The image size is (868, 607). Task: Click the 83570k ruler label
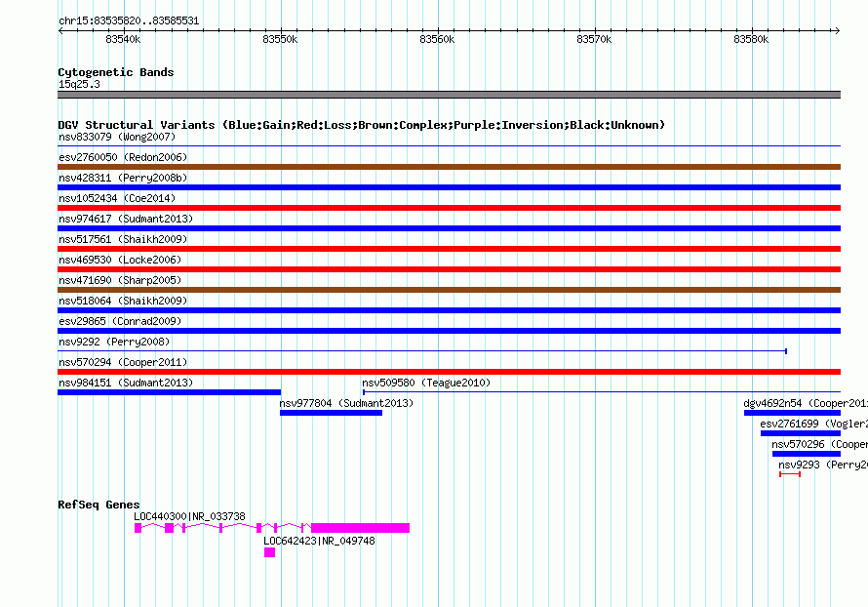click(594, 39)
